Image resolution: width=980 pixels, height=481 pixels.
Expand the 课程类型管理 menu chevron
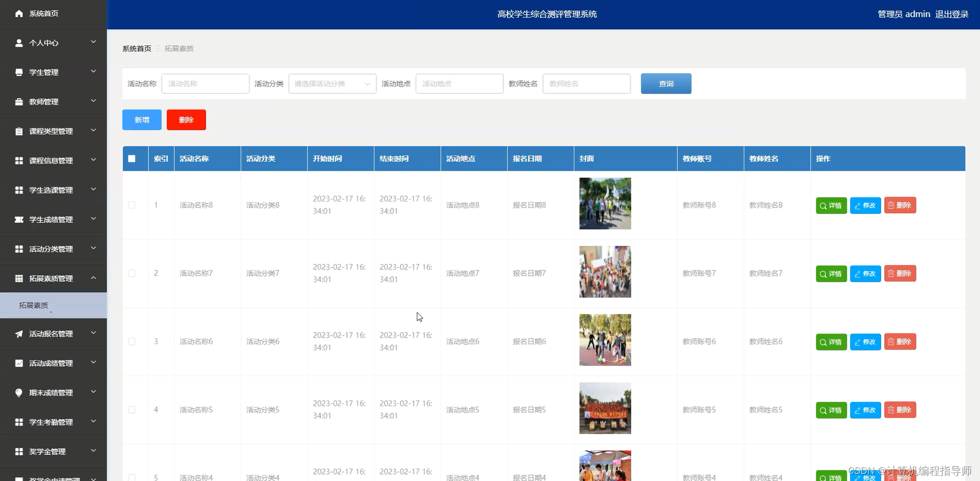94,130
